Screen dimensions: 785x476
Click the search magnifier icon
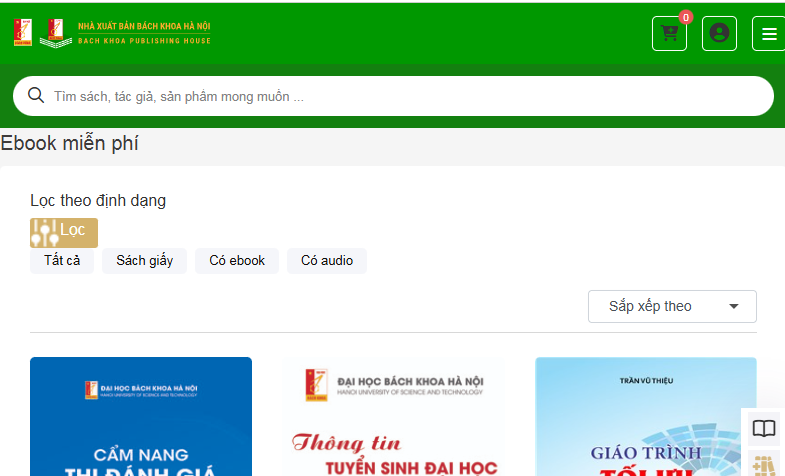coord(36,95)
